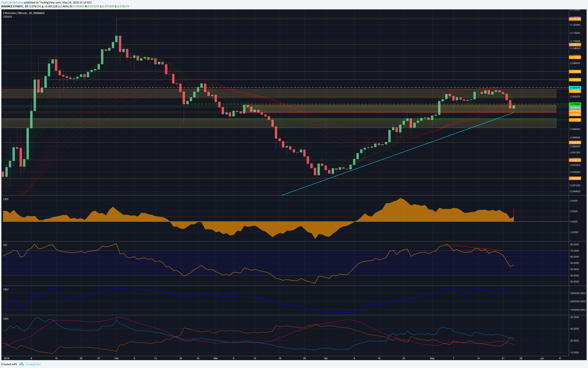Click the GMMA indicator label
The height and width of the screenshot is (368, 588).
pos(8,17)
